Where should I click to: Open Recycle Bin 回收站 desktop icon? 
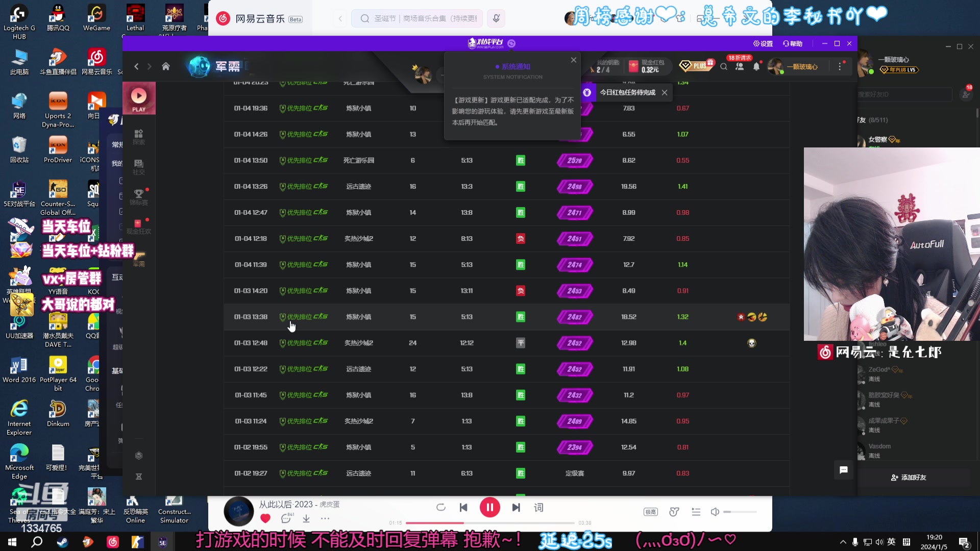[x=19, y=149]
